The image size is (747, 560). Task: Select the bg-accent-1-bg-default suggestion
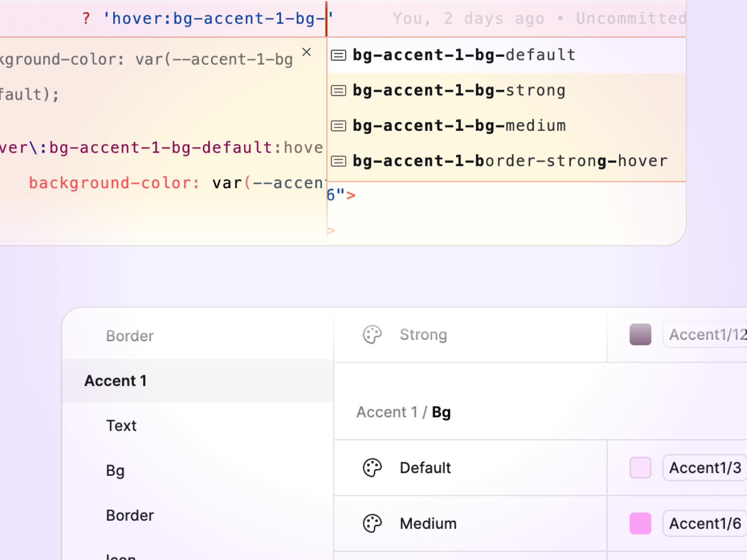click(x=506, y=55)
